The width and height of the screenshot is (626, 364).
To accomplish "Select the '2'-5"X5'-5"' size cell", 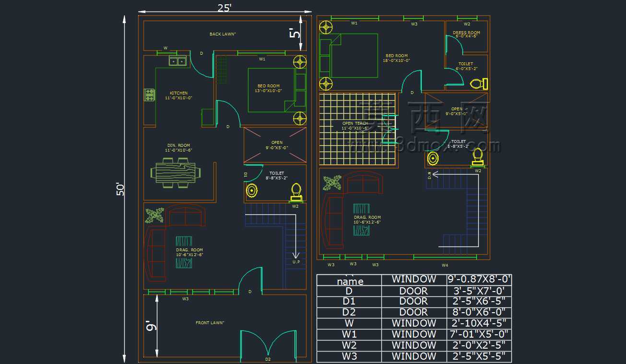I will (479, 356).
